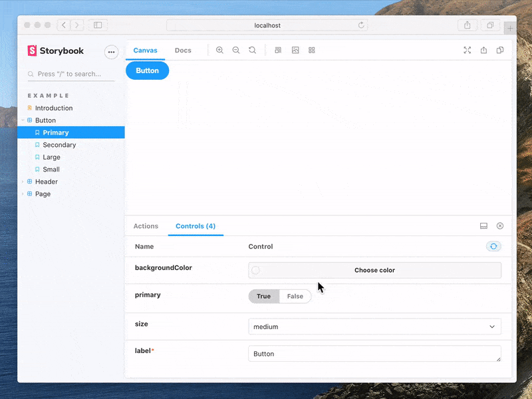The height and width of the screenshot is (399, 532).
Task: Show Safari tab overview
Action: 490,25
